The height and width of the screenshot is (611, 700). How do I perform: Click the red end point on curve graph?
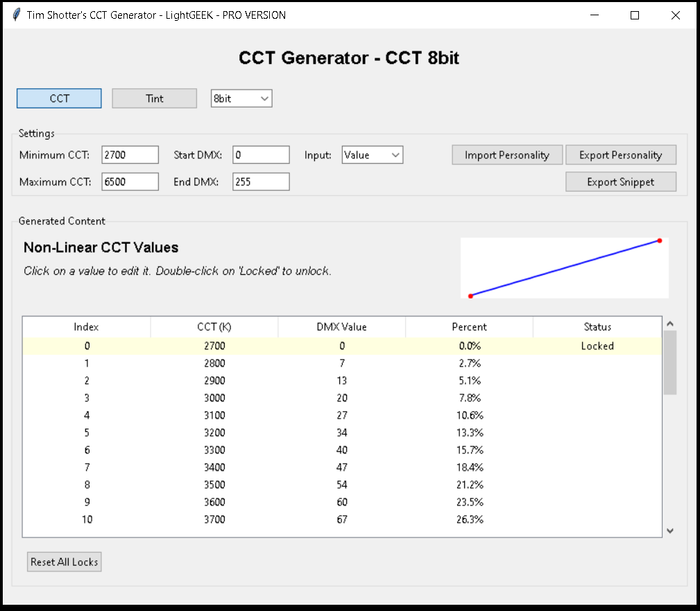coord(659,241)
